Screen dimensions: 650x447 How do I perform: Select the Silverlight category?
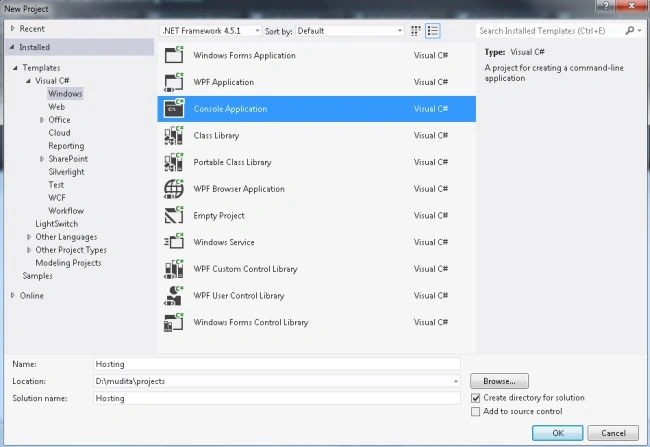pos(66,172)
